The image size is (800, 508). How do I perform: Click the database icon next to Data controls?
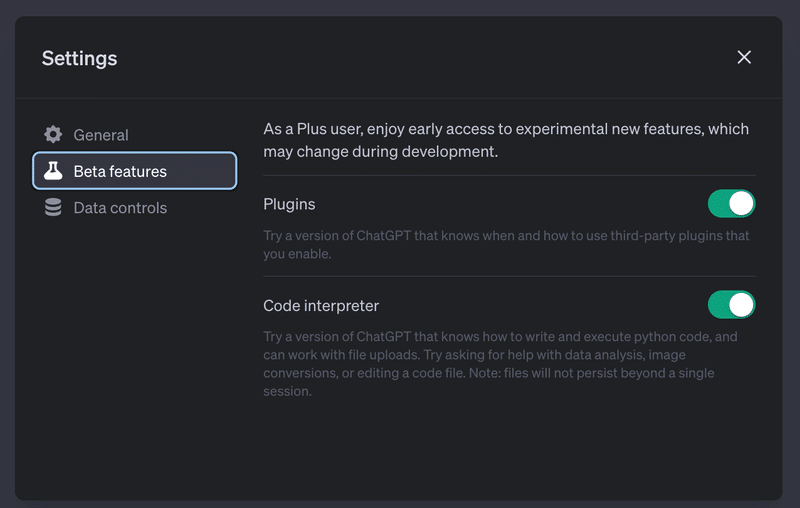53,208
